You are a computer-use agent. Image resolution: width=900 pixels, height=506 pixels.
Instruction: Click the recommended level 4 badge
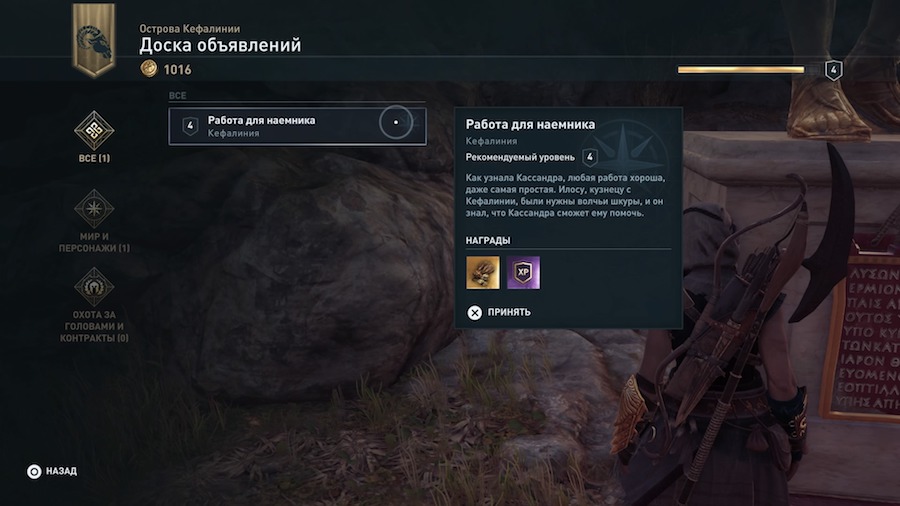589,157
